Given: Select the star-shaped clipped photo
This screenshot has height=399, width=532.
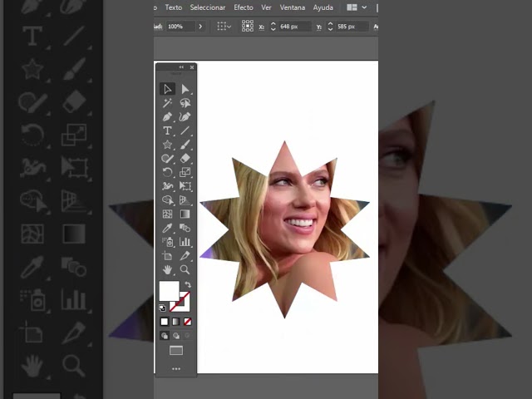Looking at the screenshot, I should pyautogui.click(x=284, y=229).
